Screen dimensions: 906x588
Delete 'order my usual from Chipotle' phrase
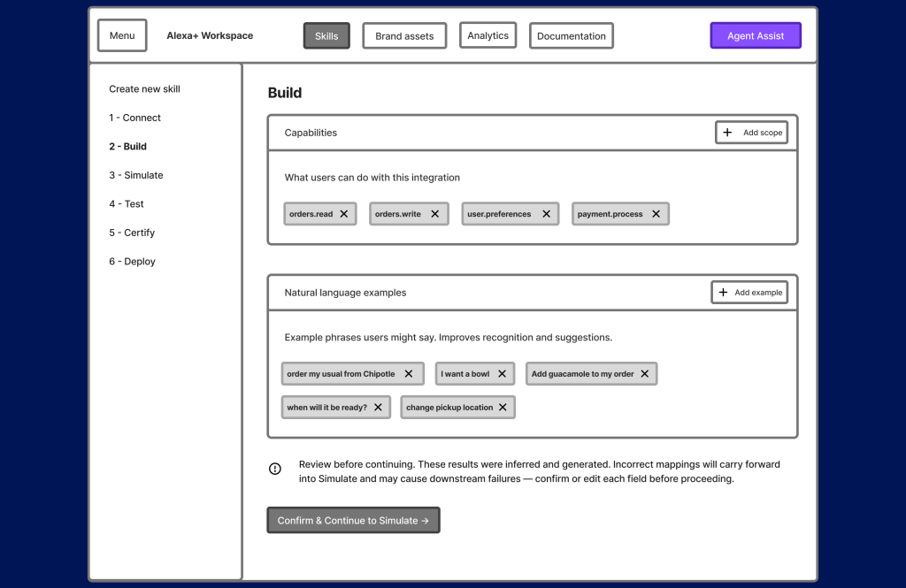pyautogui.click(x=408, y=374)
